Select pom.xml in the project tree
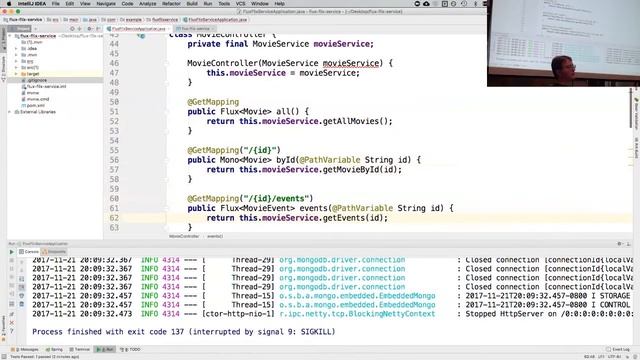The height and width of the screenshot is (360, 640). click(35, 106)
